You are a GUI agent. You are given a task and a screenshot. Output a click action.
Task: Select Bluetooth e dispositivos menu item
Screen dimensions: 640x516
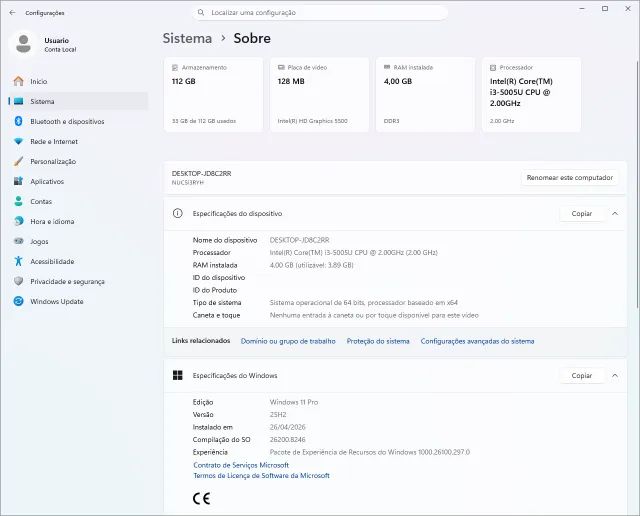[78, 121]
